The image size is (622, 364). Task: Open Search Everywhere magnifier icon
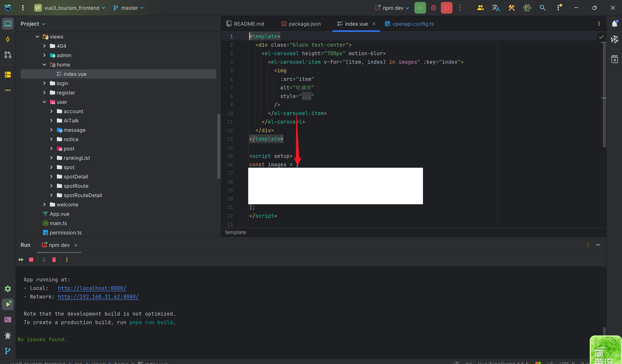pyautogui.click(x=542, y=8)
